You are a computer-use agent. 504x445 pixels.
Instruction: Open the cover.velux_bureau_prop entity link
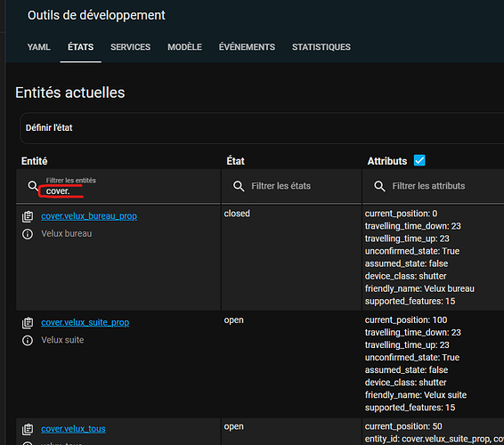pyautogui.click(x=89, y=216)
